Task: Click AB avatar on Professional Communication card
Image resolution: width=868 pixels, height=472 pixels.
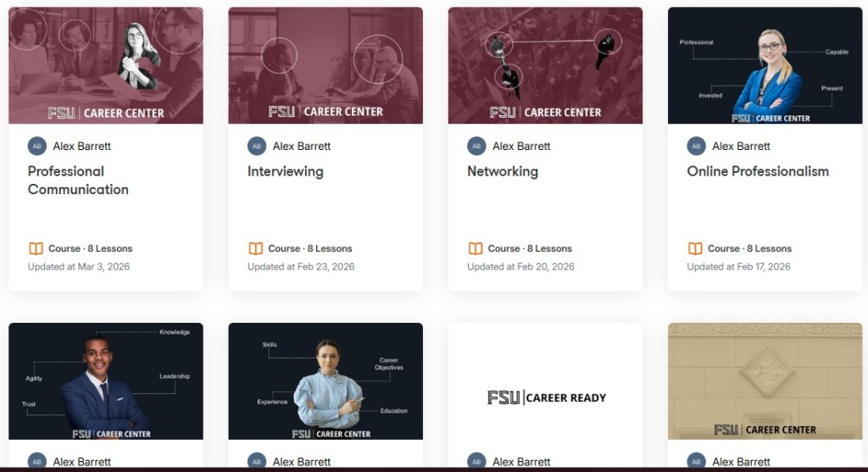Action: tap(37, 146)
